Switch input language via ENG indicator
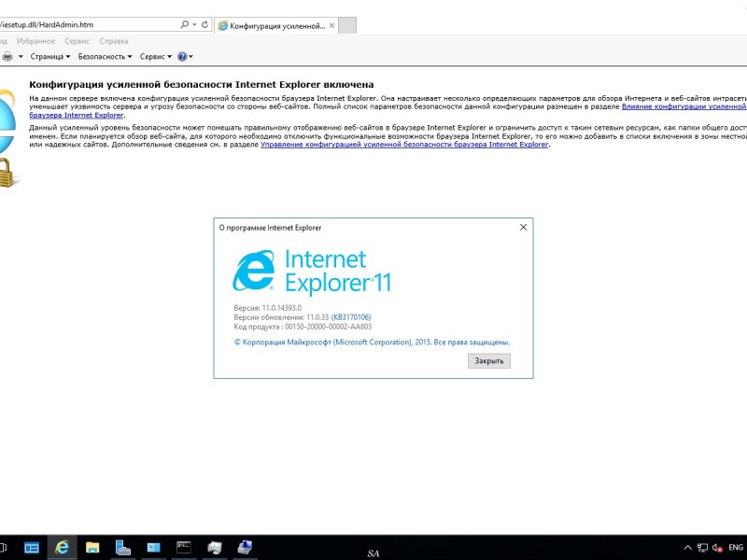 [736, 548]
